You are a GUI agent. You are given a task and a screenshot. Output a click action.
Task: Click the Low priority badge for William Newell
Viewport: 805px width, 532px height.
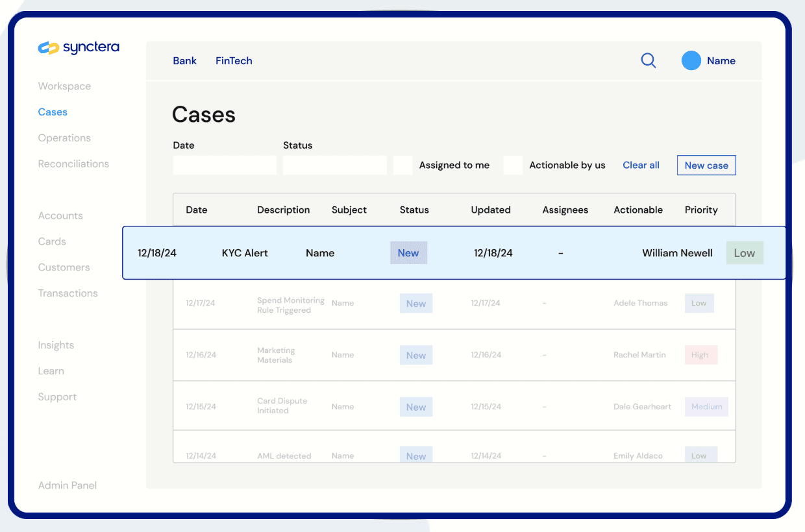(745, 253)
